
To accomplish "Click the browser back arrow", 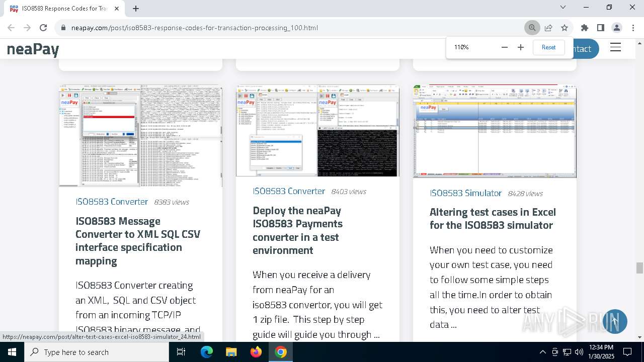I will point(11,28).
